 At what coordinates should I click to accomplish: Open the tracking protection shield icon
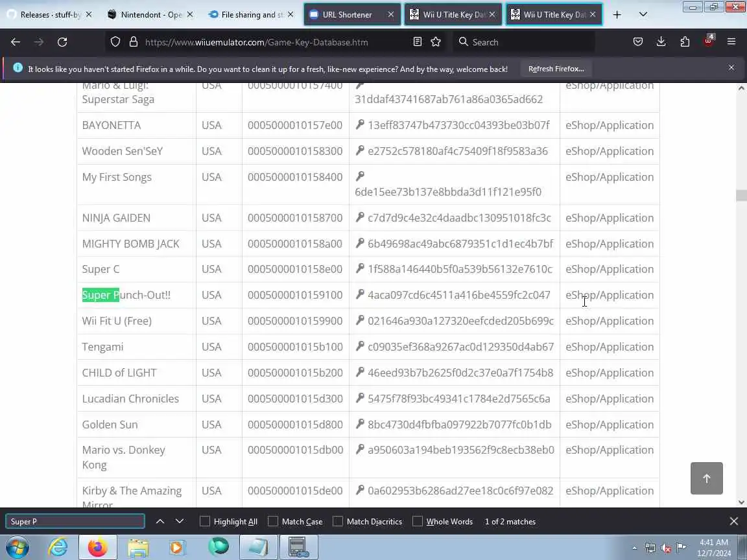(x=115, y=42)
